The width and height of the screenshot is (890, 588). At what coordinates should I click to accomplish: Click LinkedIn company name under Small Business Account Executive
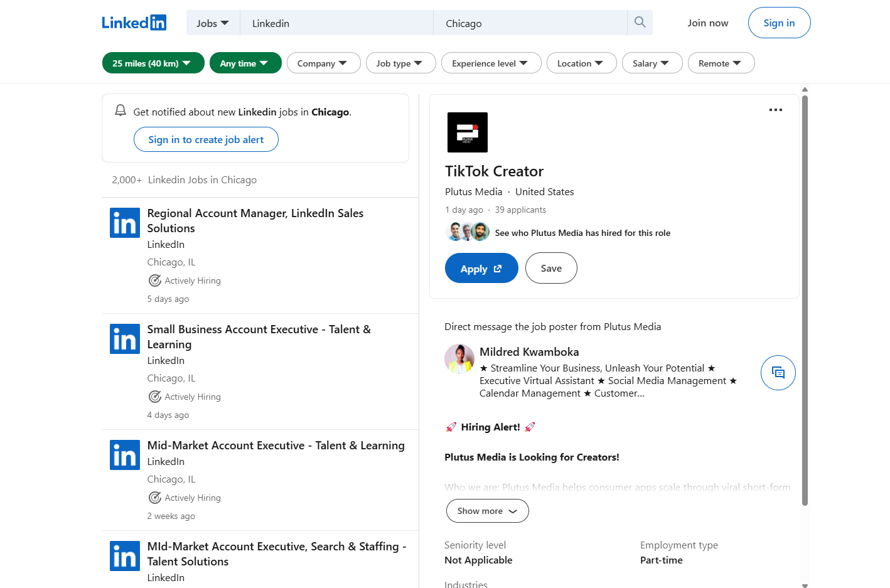click(166, 361)
